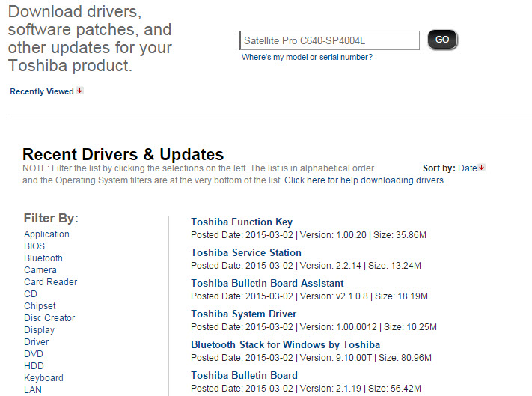Filter list by DVD
Screen dimensions: 532x396
(x=34, y=354)
